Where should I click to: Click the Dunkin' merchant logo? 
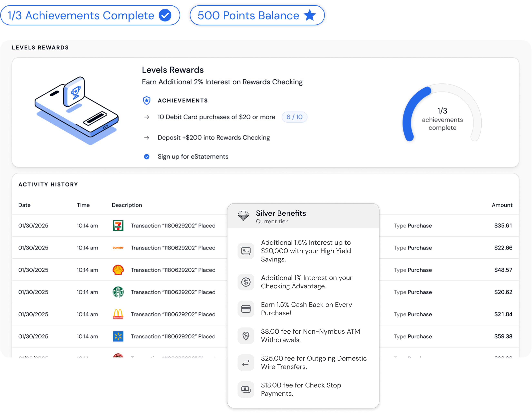click(x=118, y=248)
